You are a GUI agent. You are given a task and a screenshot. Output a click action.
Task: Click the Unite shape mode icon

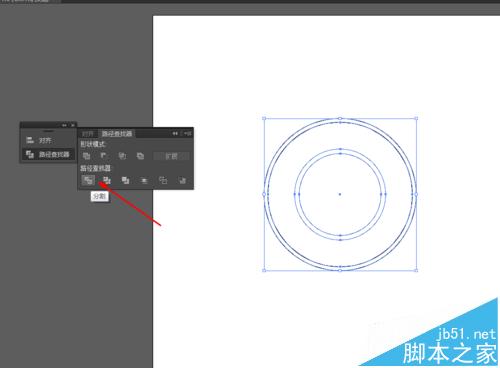(87, 156)
